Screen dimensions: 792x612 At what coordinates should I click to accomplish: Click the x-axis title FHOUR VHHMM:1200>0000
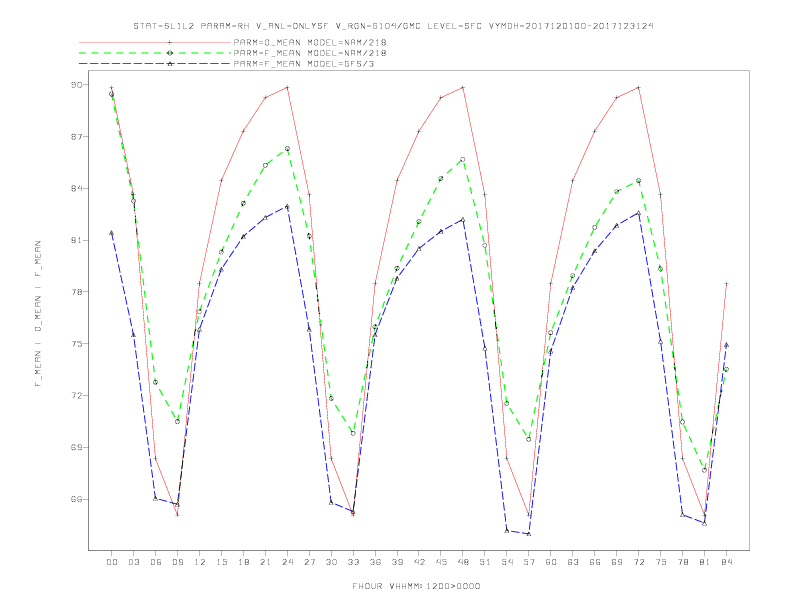[416, 586]
